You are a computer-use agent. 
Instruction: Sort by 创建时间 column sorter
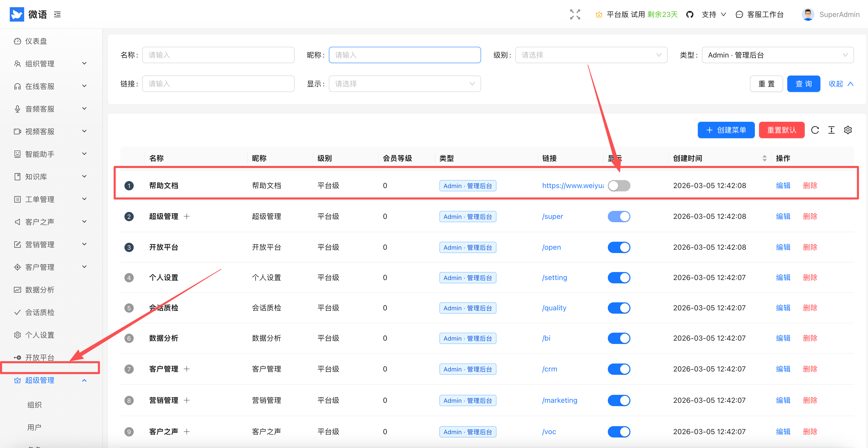point(764,158)
